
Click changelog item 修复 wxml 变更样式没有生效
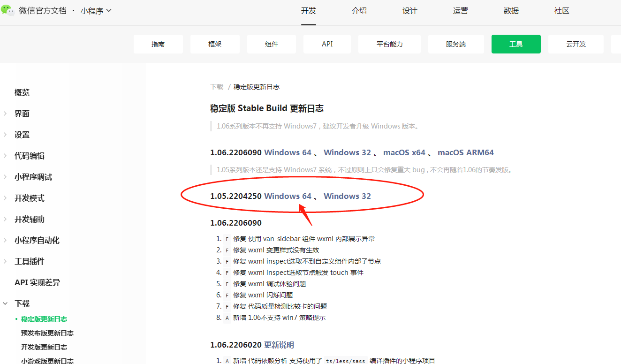click(x=276, y=250)
